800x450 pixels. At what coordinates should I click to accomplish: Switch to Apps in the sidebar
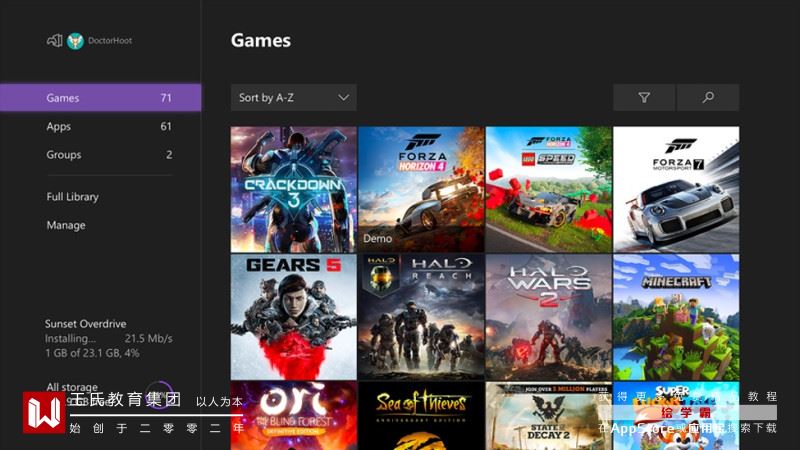coord(101,126)
